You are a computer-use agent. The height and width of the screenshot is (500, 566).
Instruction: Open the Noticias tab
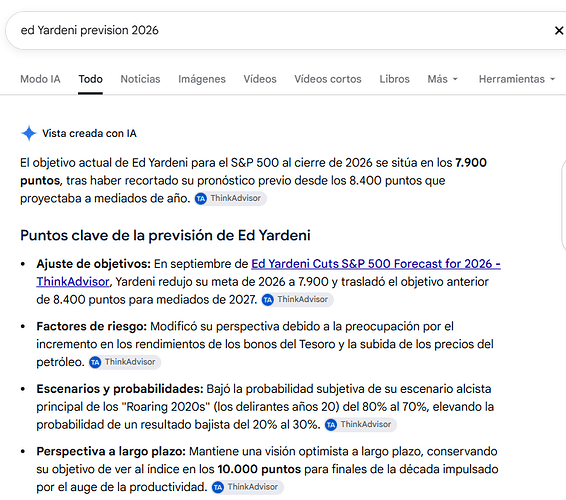tap(140, 79)
